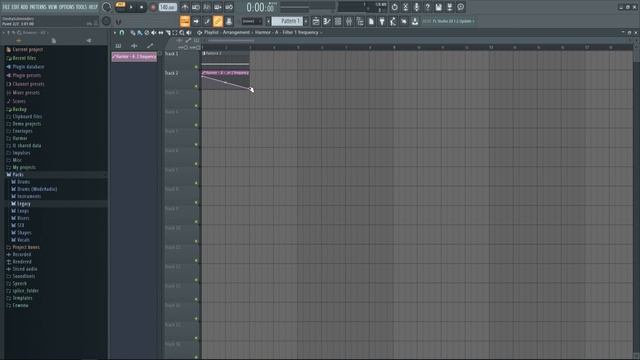Select the highlighted pencil/note tool icon
640x360 pixels.
coord(218,21)
